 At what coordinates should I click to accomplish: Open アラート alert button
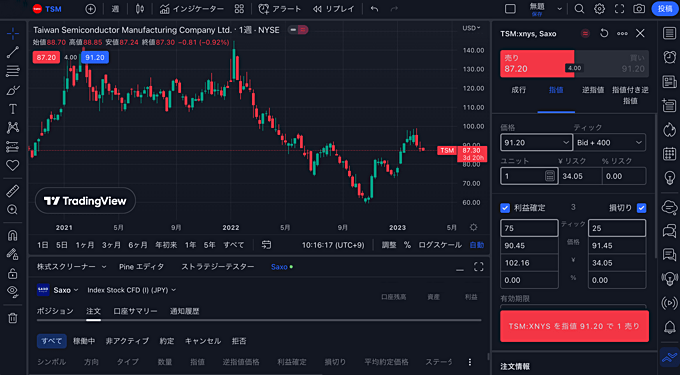pyautogui.click(x=280, y=9)
